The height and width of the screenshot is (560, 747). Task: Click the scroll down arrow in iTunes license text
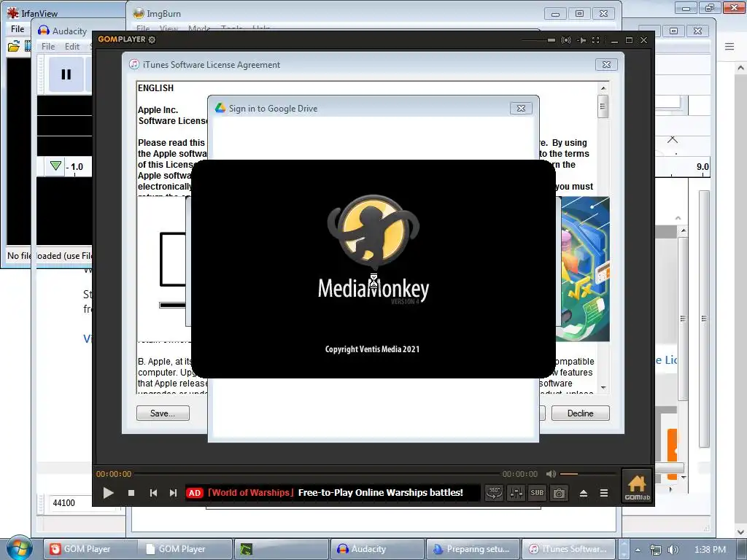click(603, 388)
